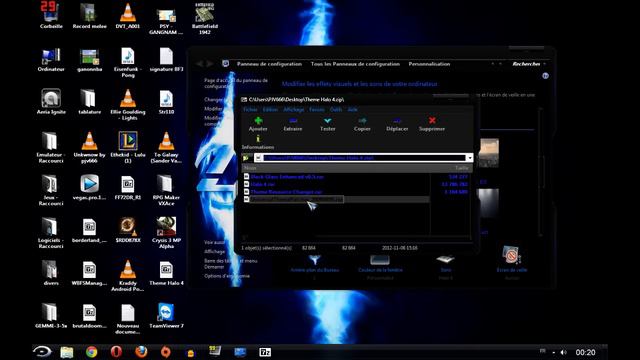Select the Halo 4.rar archive entry
The image size is (640, 360).
[x=262, y=184]
